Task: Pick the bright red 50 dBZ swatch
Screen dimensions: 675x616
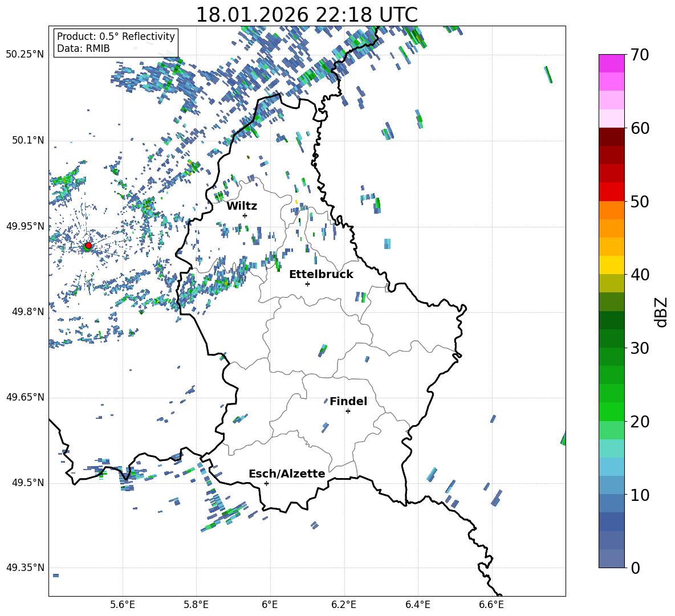Action: point(611,192)
